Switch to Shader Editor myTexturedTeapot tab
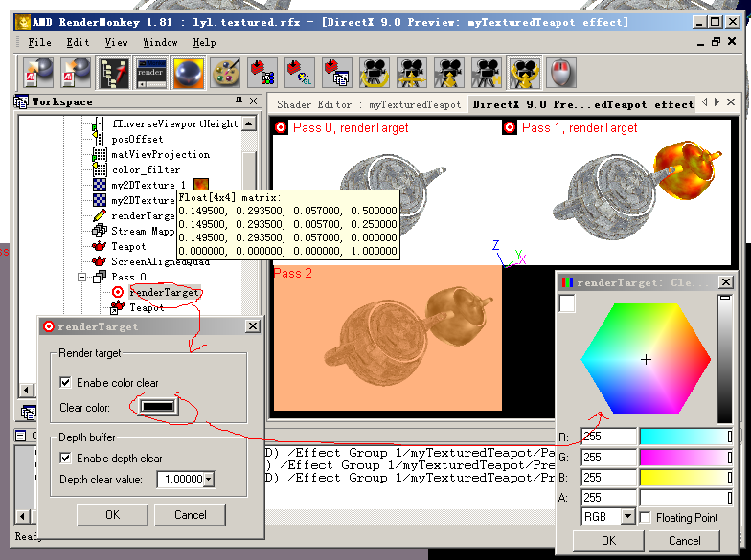Screen dimensions: 751x560 click(369, 105)
